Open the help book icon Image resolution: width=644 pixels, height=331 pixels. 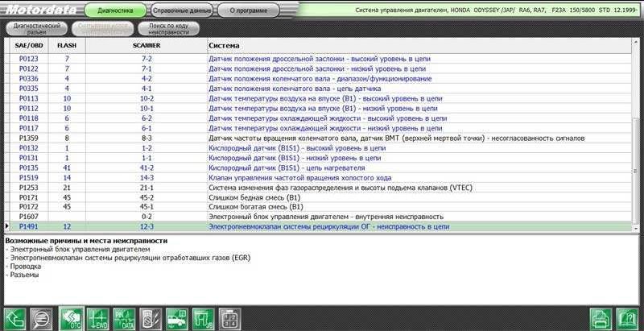pos(628,319)
